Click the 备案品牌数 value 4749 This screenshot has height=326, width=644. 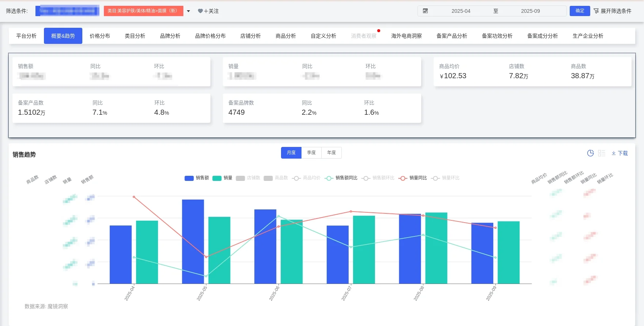(x=236, y=113)
